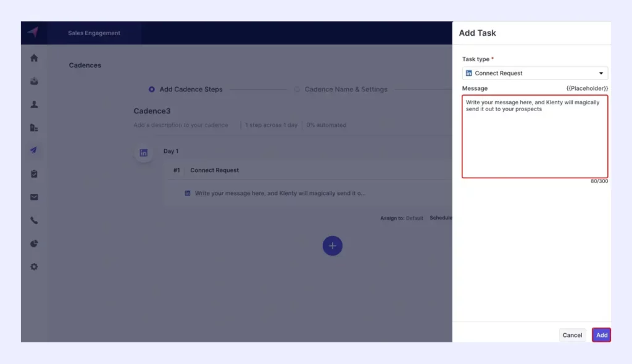Open the Home icon in sidebar
The height and width of the screenshot is (364, 632).
coord(35,58)
